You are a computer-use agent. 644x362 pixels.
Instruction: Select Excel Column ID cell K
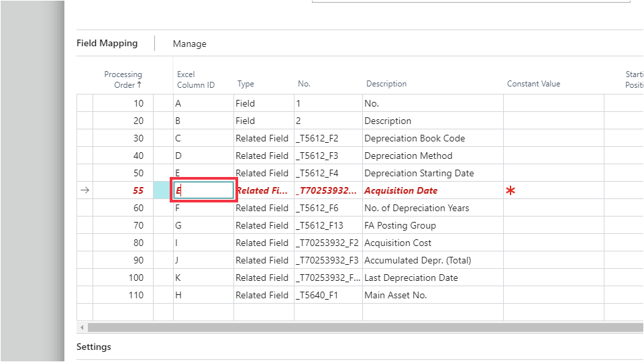point(178,278)
